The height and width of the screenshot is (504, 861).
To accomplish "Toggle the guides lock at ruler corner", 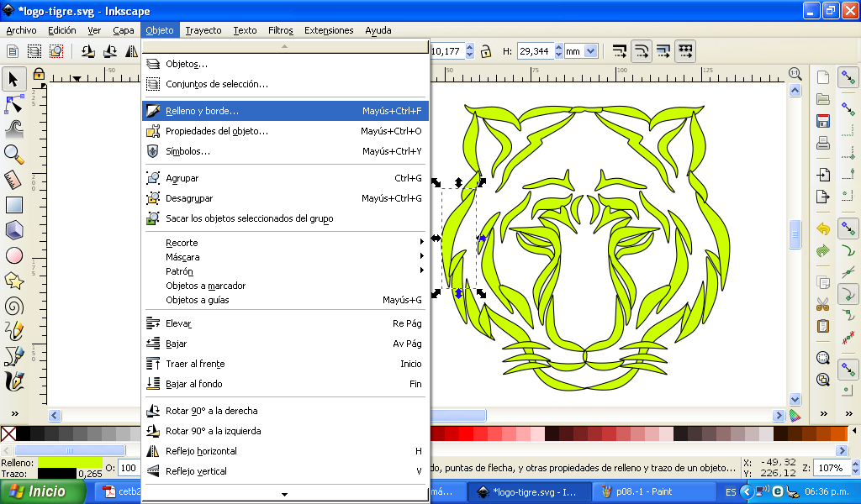I will click(39, 73).
